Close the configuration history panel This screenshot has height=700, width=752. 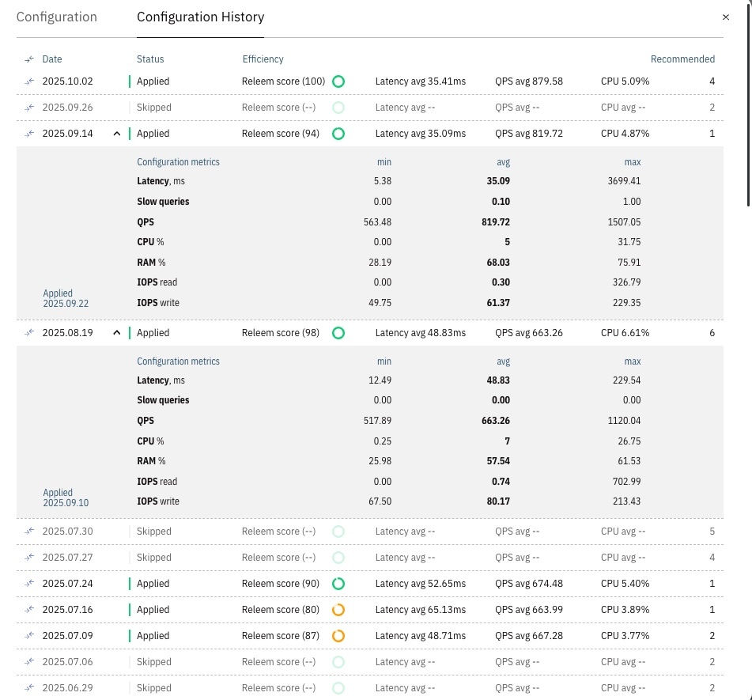[x=726, y=17]
